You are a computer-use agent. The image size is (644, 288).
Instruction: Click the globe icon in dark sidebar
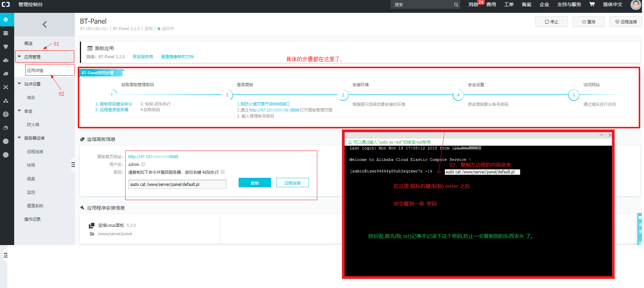point(6,114)
